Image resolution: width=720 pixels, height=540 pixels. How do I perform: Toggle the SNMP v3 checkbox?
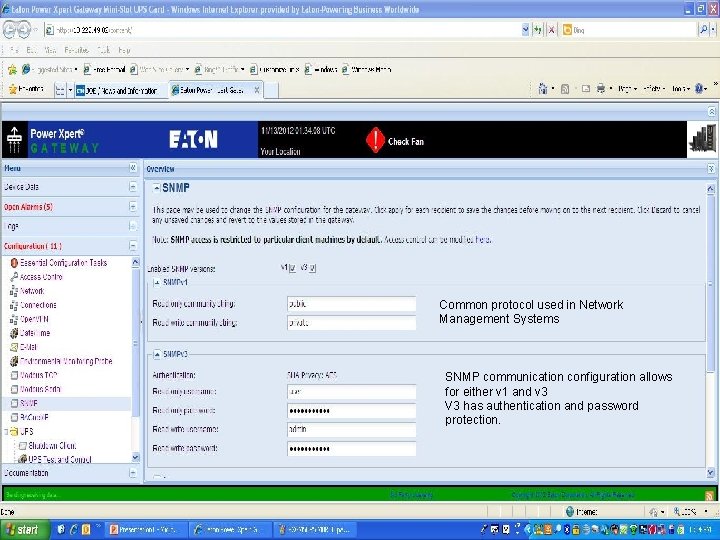313,268
